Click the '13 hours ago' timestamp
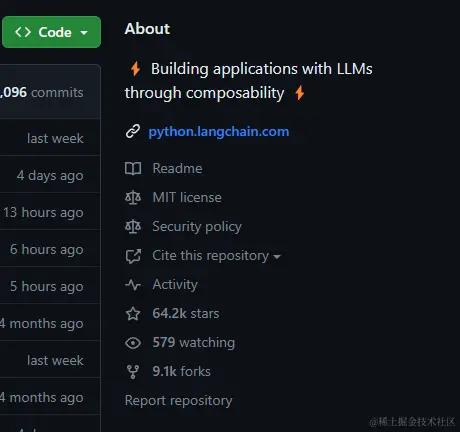 pyautogui.click(x=43, y=212)
